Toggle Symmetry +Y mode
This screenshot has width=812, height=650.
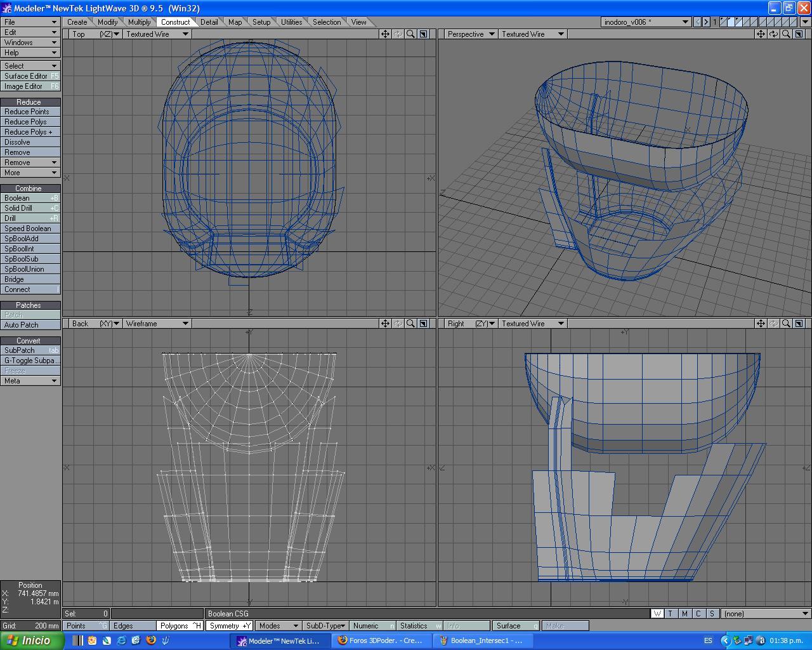coord(230,626)
